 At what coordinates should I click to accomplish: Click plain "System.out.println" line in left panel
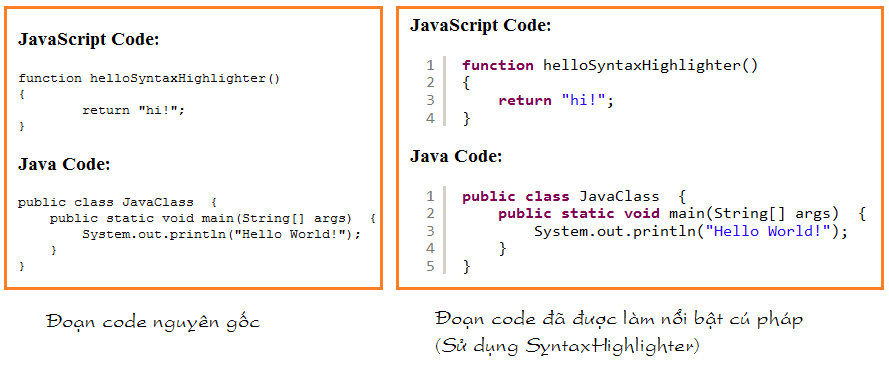(221, 233)
